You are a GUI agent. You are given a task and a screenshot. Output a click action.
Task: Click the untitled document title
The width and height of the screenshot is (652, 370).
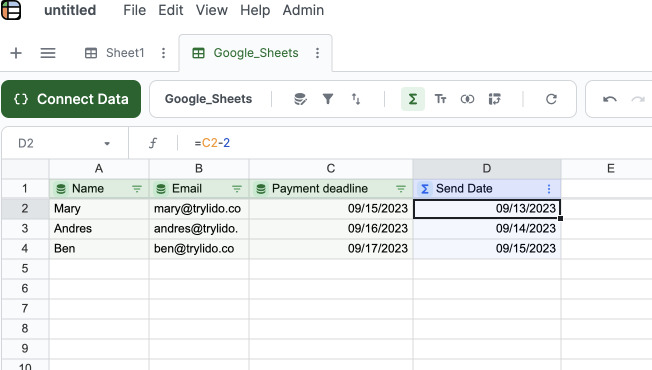click(70, 10)
